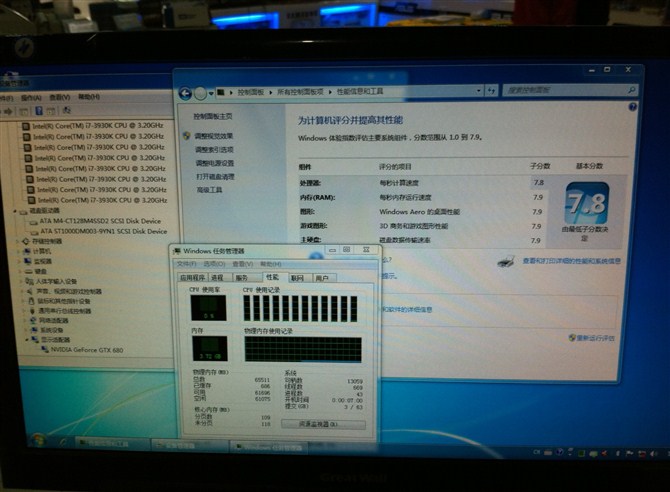Select the 网络适配器 network adapter icon
The width and height of the screenshot is (670, 492).
[33, 320]
